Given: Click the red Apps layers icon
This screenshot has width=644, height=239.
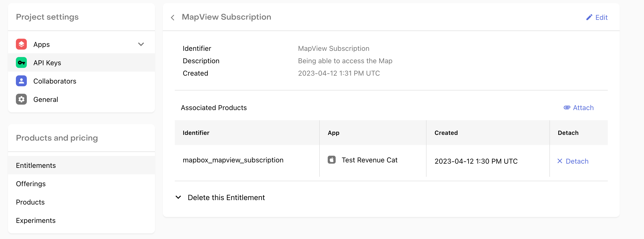Looking at the screenshot, I should click(x=21, y=44).
